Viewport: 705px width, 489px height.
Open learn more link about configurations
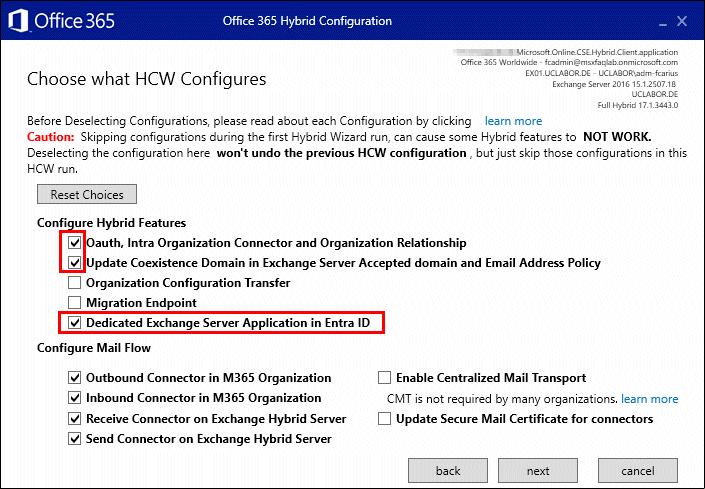513,121
